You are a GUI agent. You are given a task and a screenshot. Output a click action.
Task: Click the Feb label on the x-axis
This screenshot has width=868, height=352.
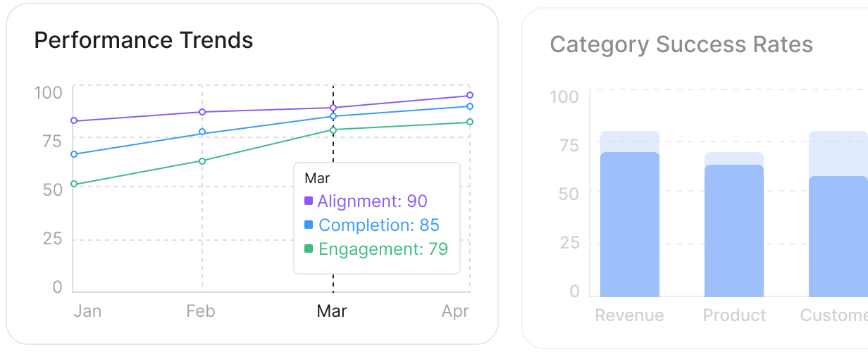click(x=201, y=311)
